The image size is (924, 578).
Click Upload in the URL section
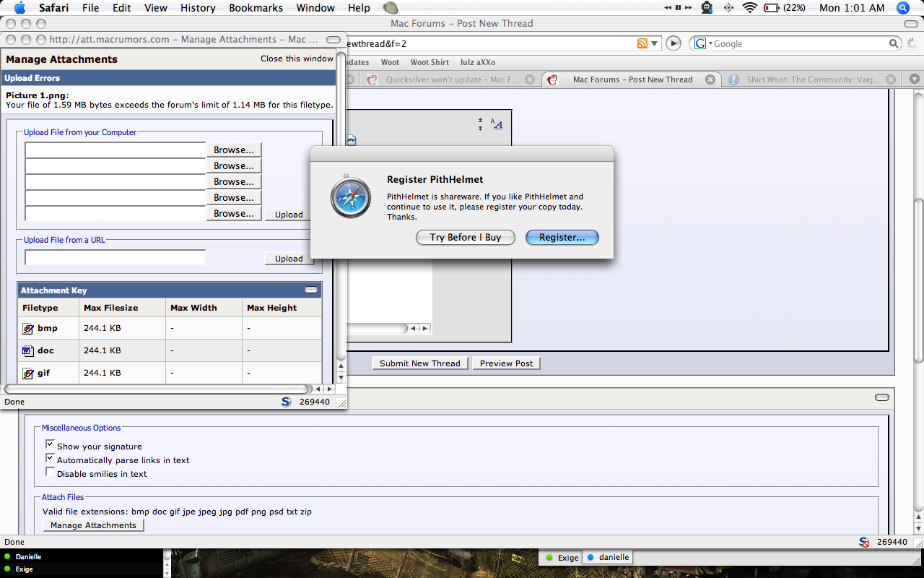(289, 259)
